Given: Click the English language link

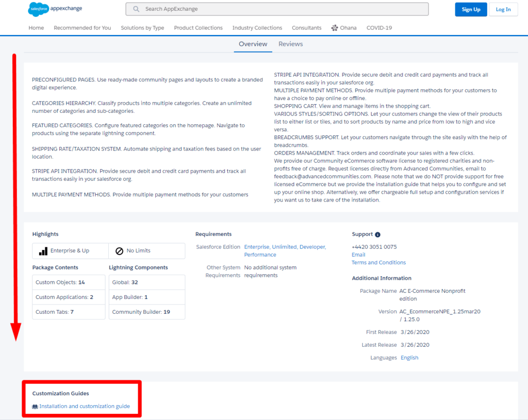Looking at the screenshot, I should [409, 358].
